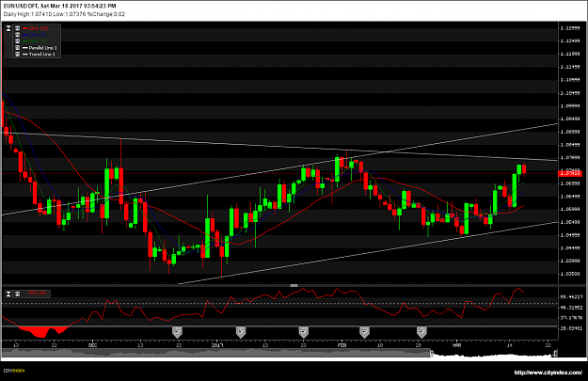Click the 55.46227 RSI axis value
This screenshot has width=588, height=381.
tap(571, 297)
